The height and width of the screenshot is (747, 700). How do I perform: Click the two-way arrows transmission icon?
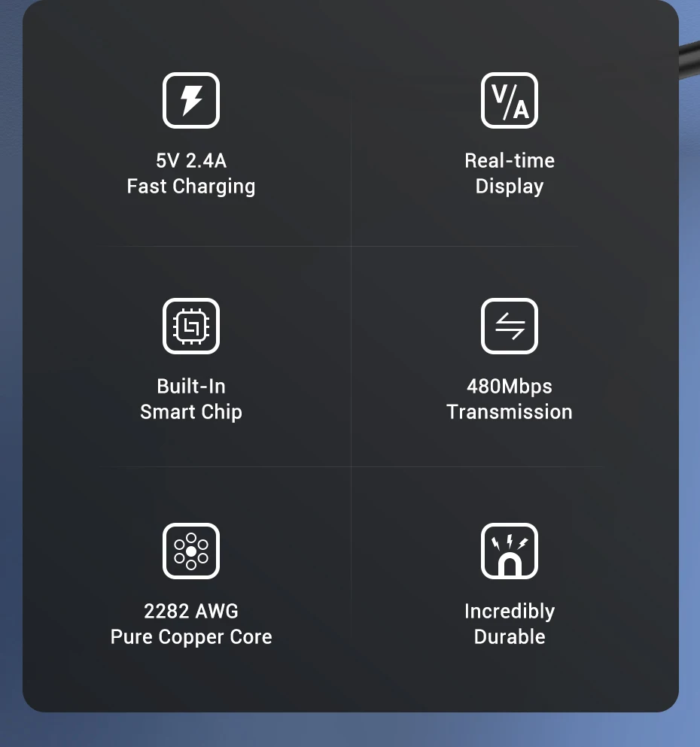coord(510,326)
